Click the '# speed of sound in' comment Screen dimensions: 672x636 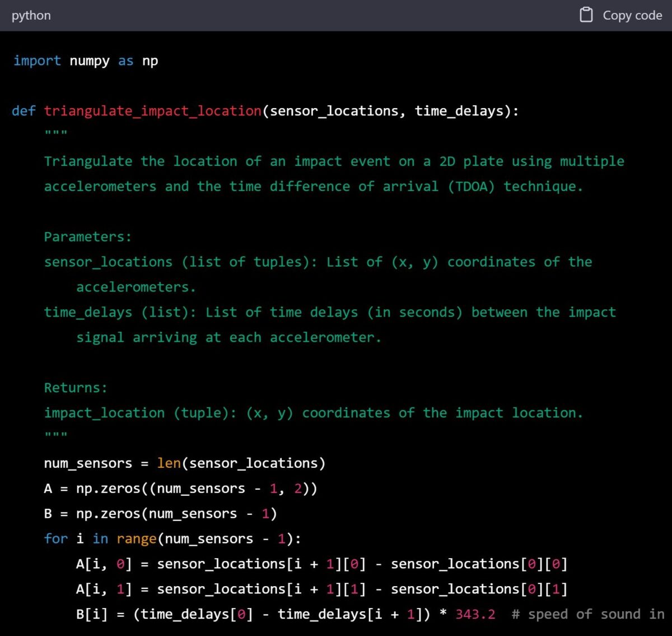coord(588,615)
